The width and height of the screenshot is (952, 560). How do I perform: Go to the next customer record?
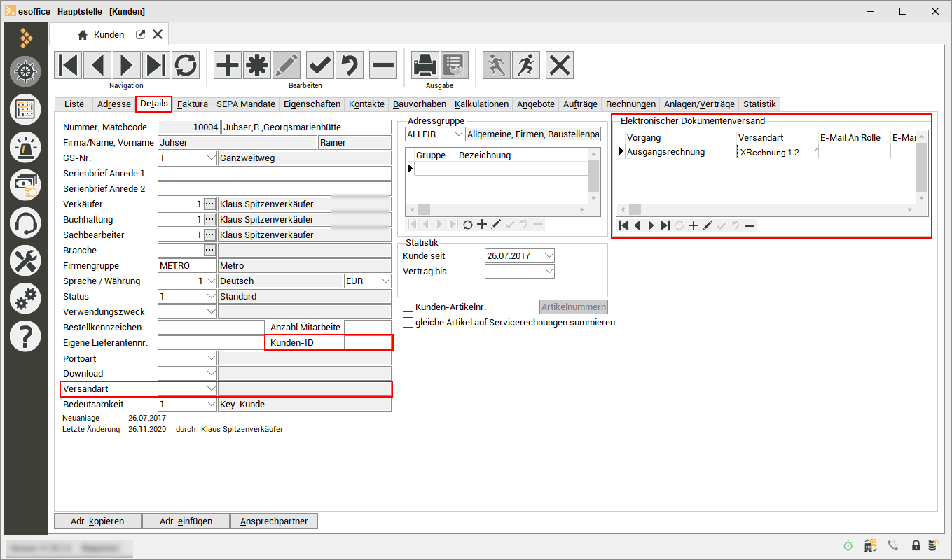pos(127,65)
